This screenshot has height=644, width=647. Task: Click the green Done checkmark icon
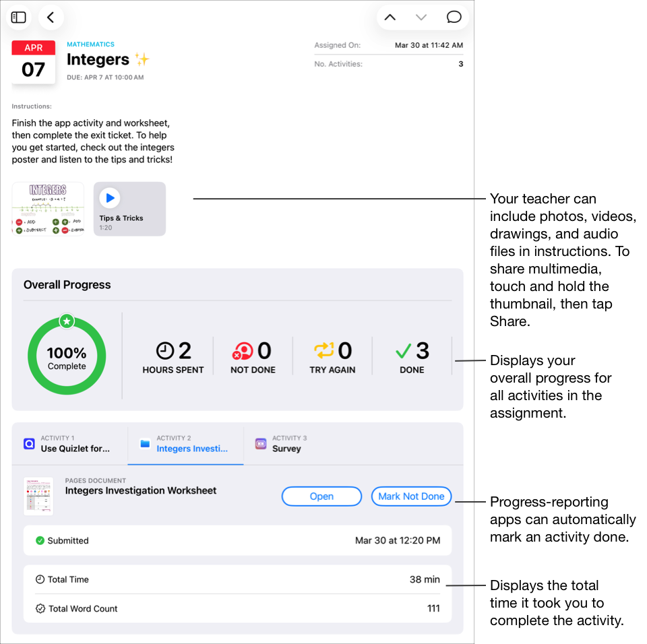tap(404, 350)
